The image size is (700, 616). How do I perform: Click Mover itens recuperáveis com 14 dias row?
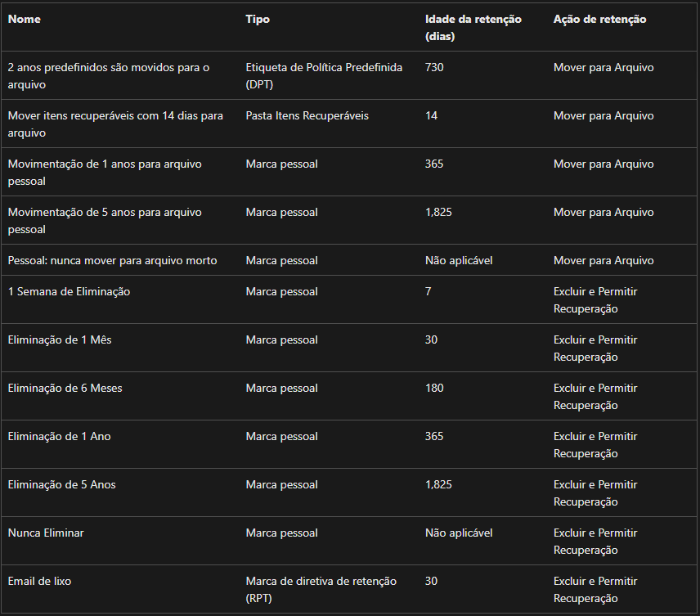click(115, 124)
